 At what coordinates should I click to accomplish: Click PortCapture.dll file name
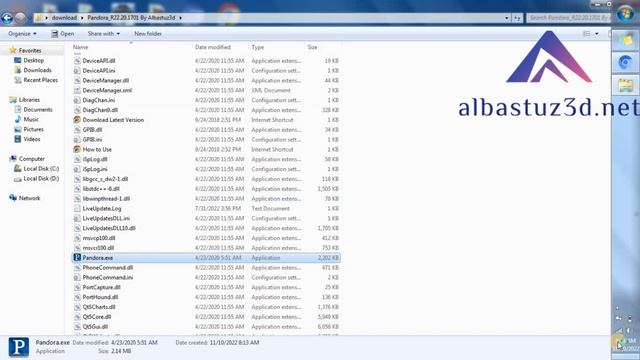[101, 287]
